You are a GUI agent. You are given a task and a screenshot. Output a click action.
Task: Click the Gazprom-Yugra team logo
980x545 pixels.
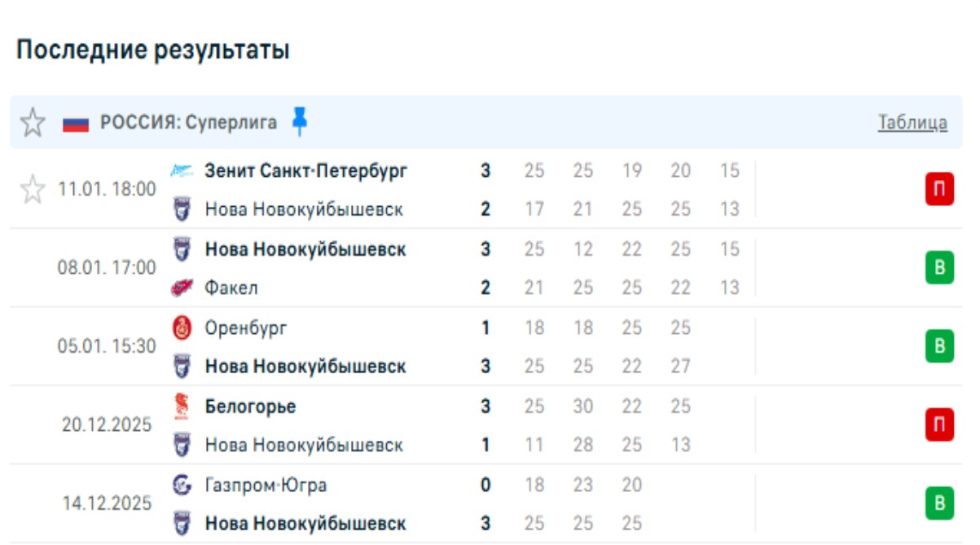click(182, 485)
